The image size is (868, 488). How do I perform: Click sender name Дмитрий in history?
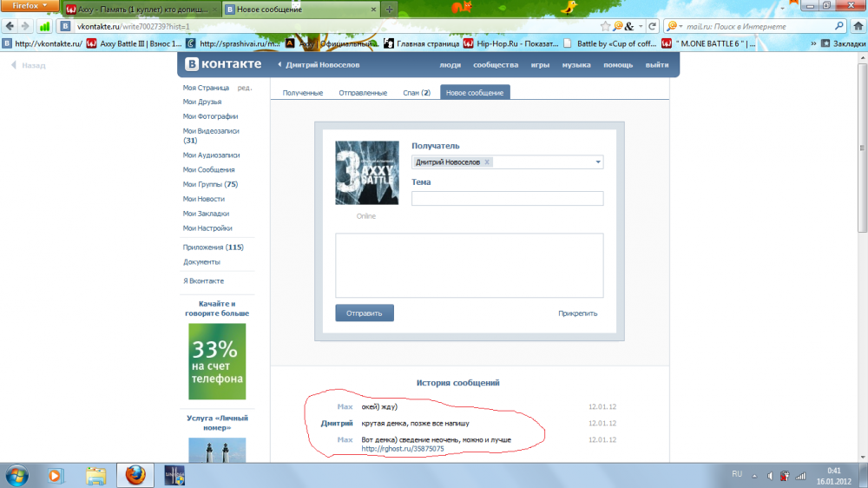point(337,423)
